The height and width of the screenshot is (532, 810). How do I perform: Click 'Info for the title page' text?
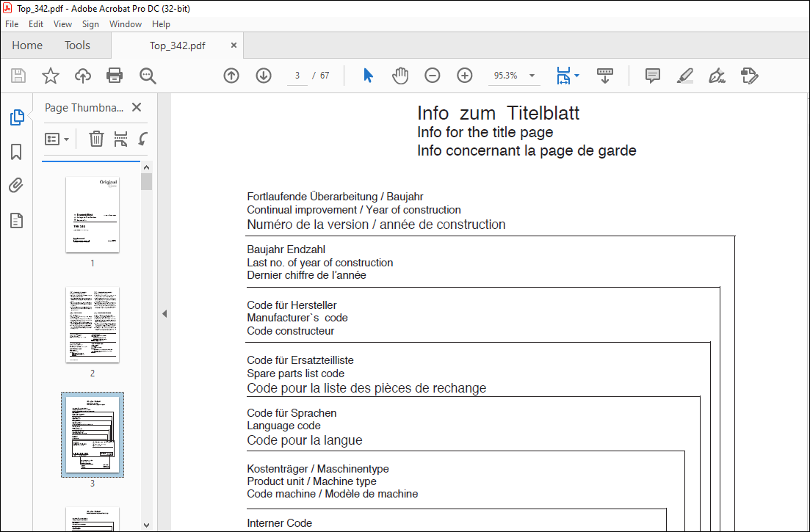coord(485,132)
